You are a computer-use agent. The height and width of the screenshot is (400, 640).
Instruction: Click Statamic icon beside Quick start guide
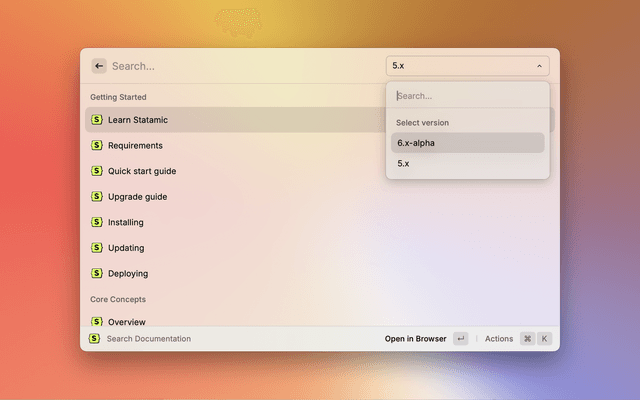[x=97, y=171]
